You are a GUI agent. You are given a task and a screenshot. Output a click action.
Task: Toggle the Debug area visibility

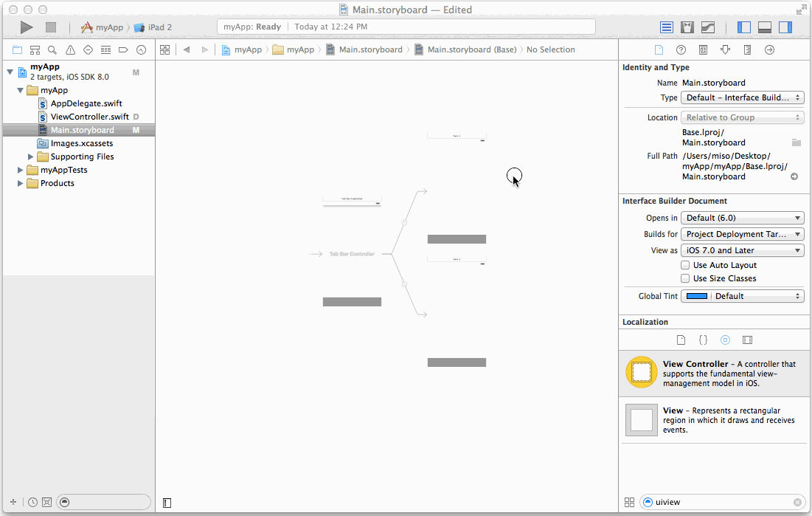764,27
